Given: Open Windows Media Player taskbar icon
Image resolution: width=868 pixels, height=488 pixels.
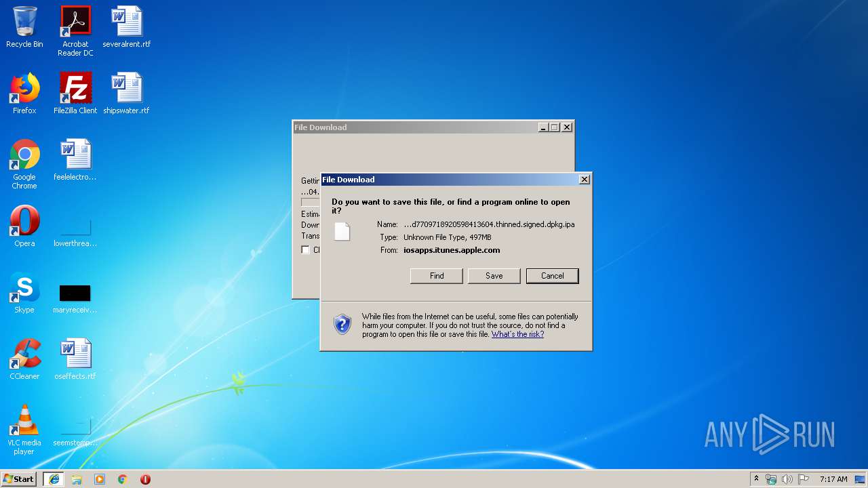Looking at the screenshot, I should [x=100, y=479].
